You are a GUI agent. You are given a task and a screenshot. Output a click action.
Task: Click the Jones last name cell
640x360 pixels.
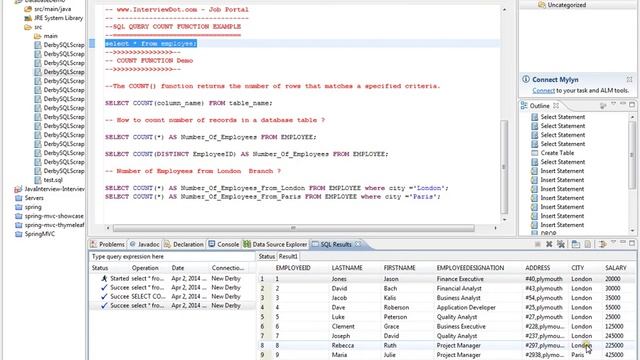[339, 279]
